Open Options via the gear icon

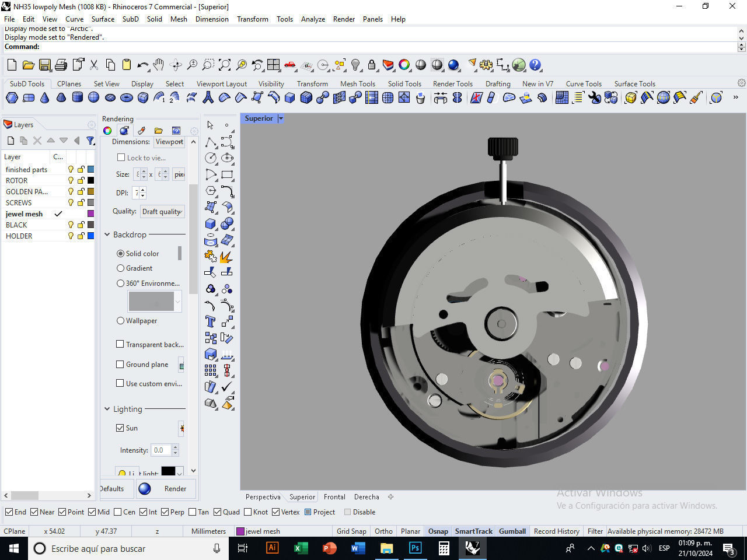coord(486,65)
